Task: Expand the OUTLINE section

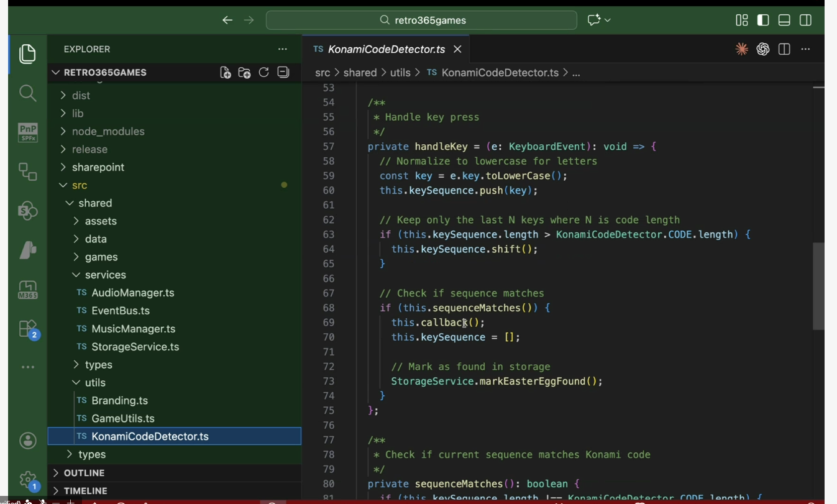Action: click(x=84, y=473)
